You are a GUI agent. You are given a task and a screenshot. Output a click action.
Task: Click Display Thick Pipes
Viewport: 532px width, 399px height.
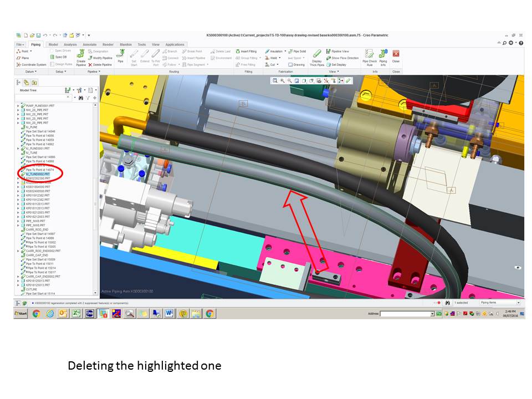point(316,58)
